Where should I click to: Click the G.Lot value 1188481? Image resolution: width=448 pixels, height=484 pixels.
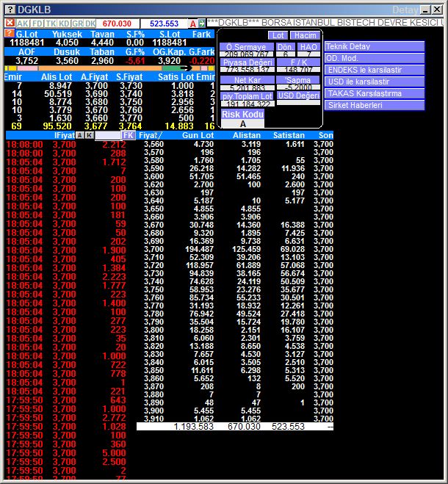[27, 43]
